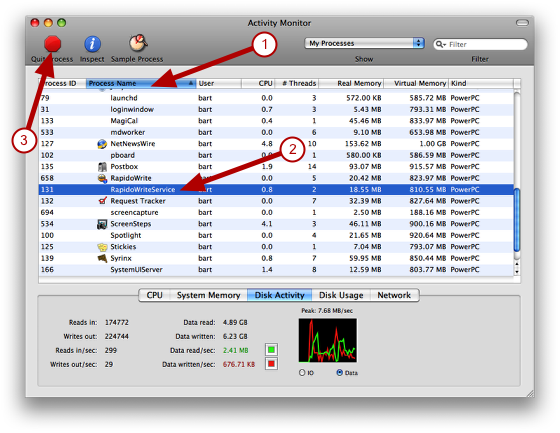Click the 4.89 GB Data read value
Image resolution: width=560 pixels, height=433 pixels.
point(235,323)
